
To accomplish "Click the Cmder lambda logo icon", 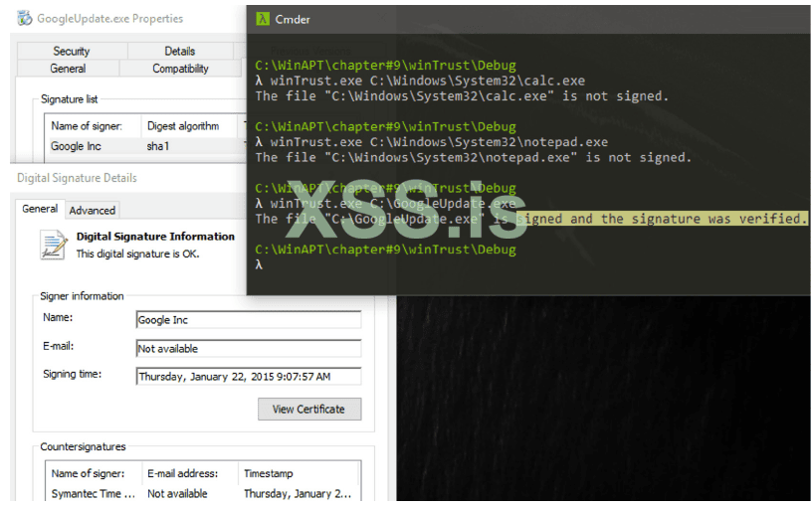I will (263, 19).
